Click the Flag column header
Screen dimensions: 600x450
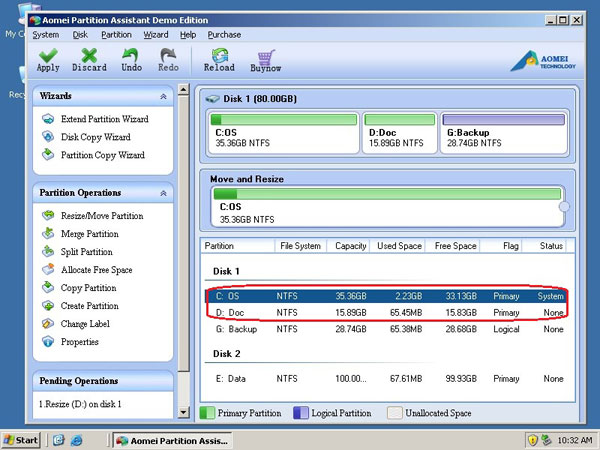501,246
